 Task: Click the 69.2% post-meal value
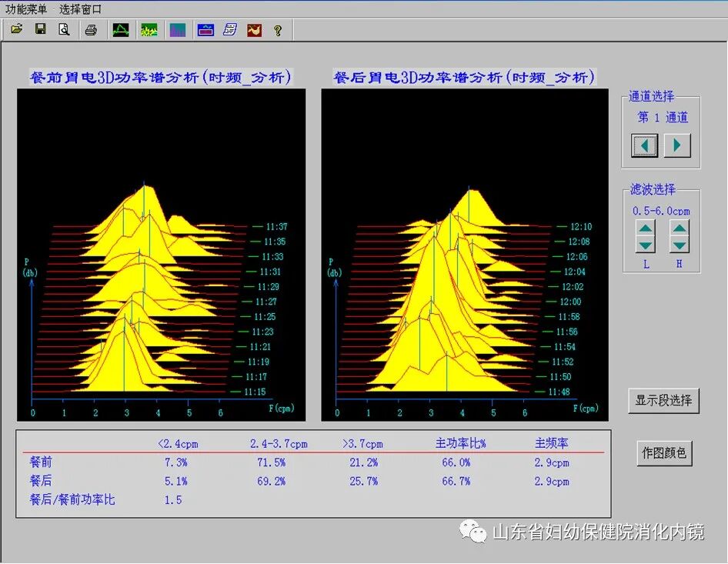pyautogui.click(x=271, y=482)
